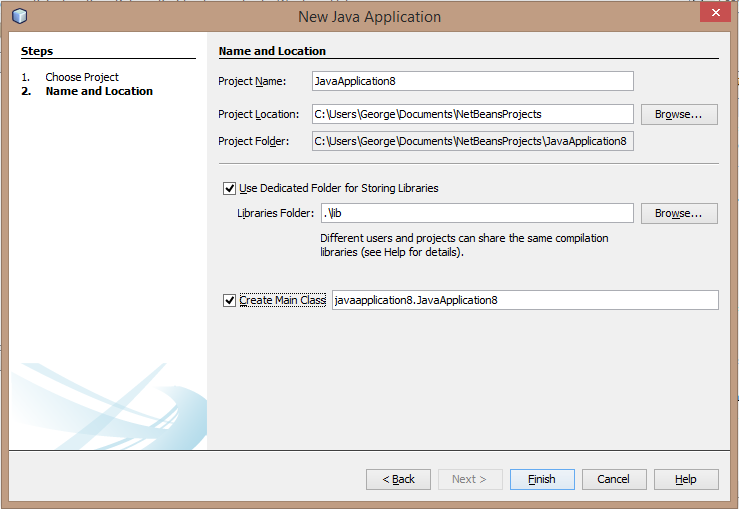
Task: Browse for the project location
Action: pyautogui.click(x=678, y=114)
